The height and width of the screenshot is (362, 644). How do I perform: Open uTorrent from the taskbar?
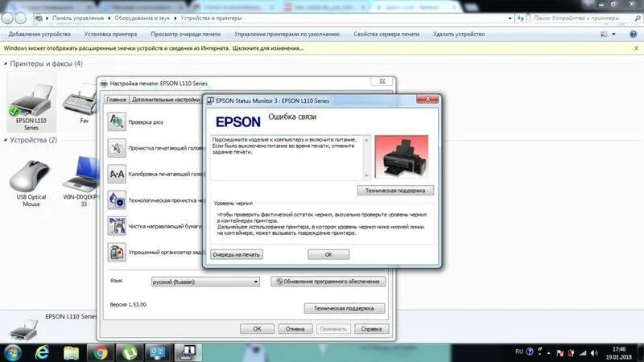coord(129,352)
